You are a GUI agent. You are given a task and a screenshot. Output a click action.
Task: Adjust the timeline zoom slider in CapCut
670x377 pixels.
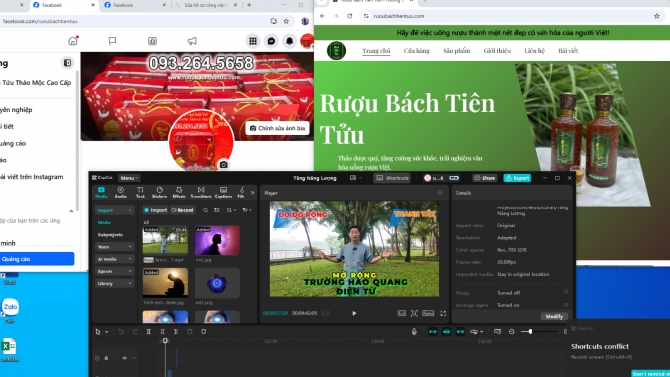(530, 331)
